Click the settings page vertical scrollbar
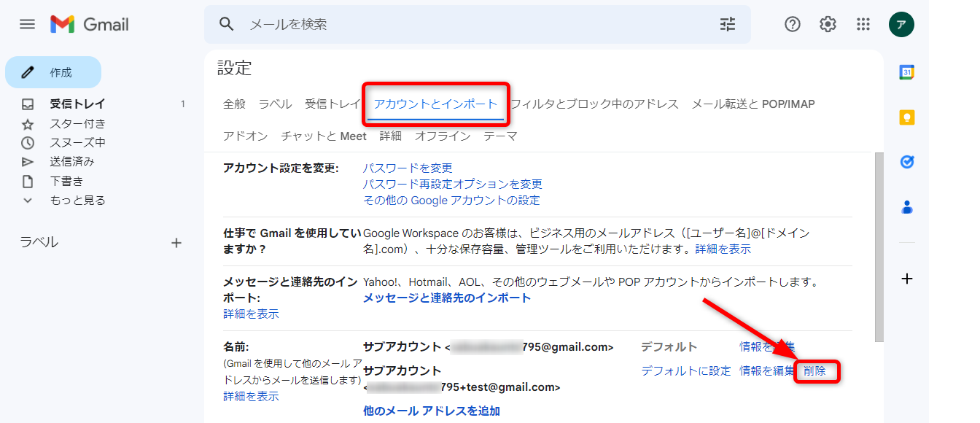The image size is (980, 423). coord(879,247)
